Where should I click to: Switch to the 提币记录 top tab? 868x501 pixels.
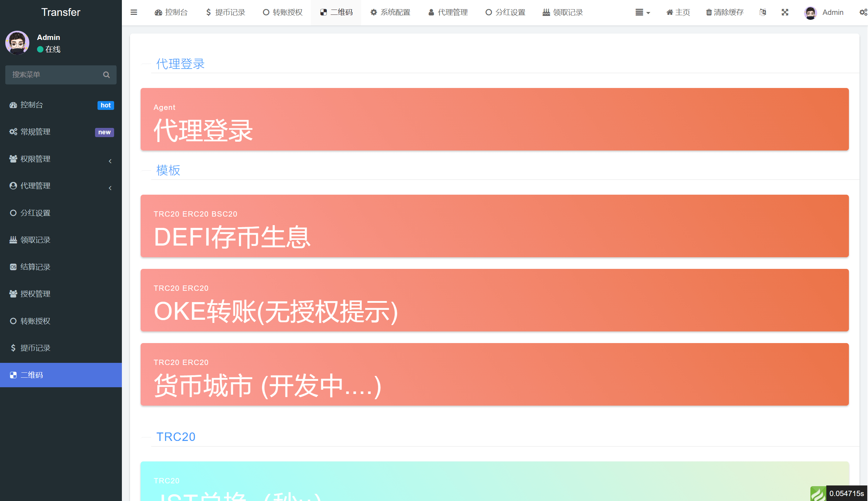tap(225, 12)
